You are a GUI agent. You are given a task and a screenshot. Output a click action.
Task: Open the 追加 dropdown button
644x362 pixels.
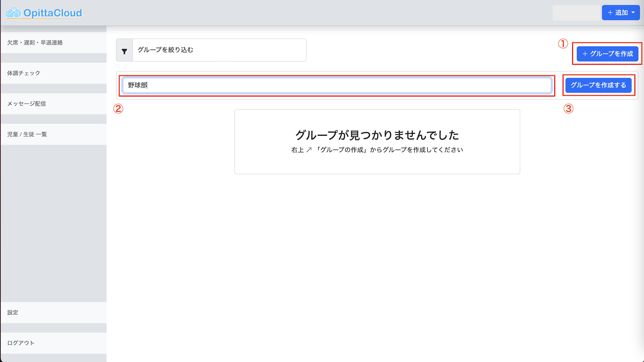[621, 13]
